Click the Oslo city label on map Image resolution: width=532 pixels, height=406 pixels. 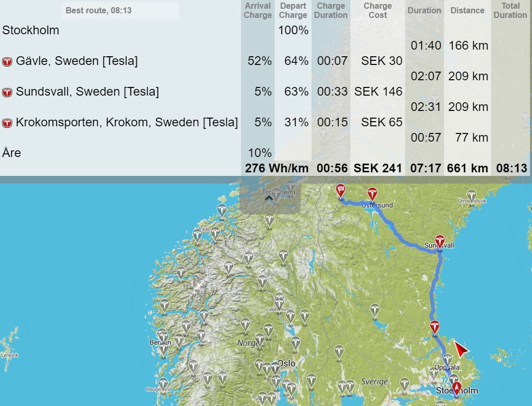click(x=287, y=364)
